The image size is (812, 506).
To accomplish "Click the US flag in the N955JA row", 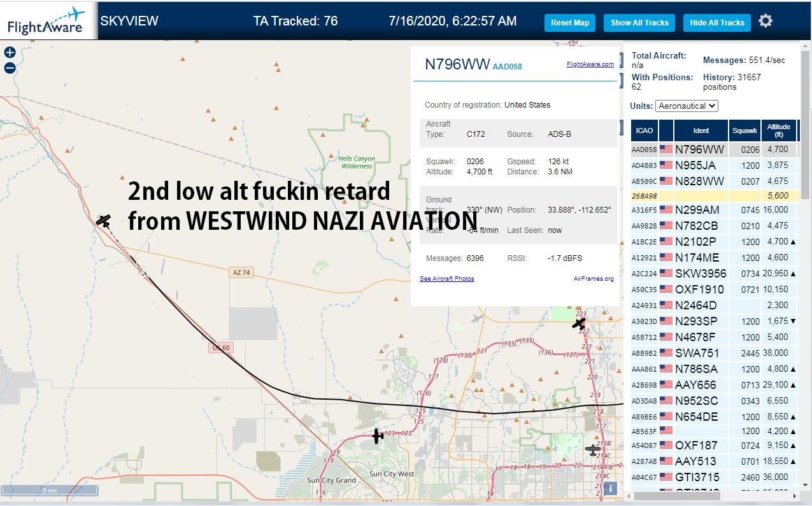I will 666,165.
